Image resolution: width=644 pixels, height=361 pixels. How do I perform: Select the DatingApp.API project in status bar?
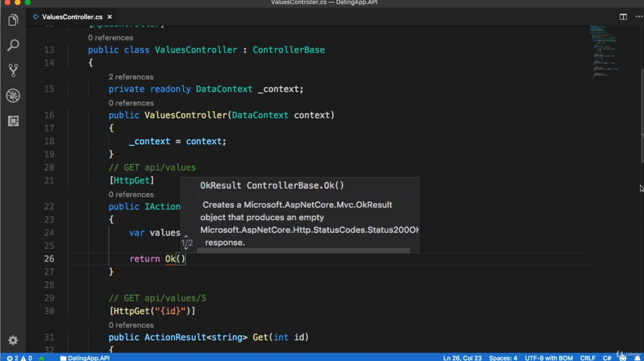coord(85,358)
